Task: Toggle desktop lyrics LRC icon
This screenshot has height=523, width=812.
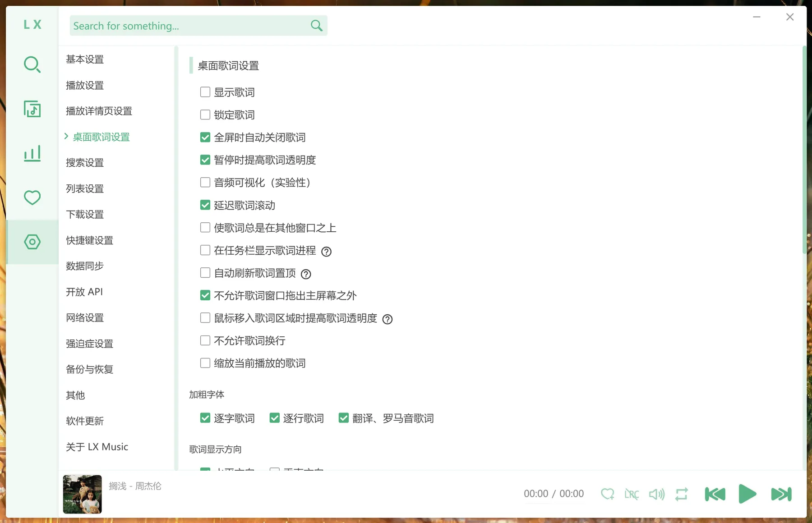Action: 632,494
